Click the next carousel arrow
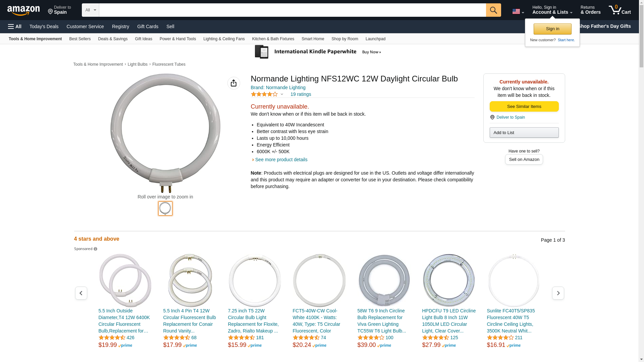 tap(558, 293)
